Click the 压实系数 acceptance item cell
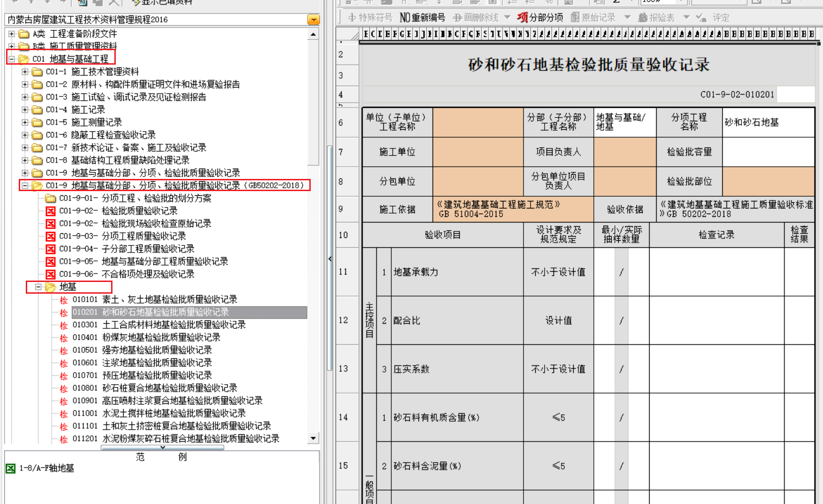This screenshot has width=823, height=504. [x=457, y=369]
